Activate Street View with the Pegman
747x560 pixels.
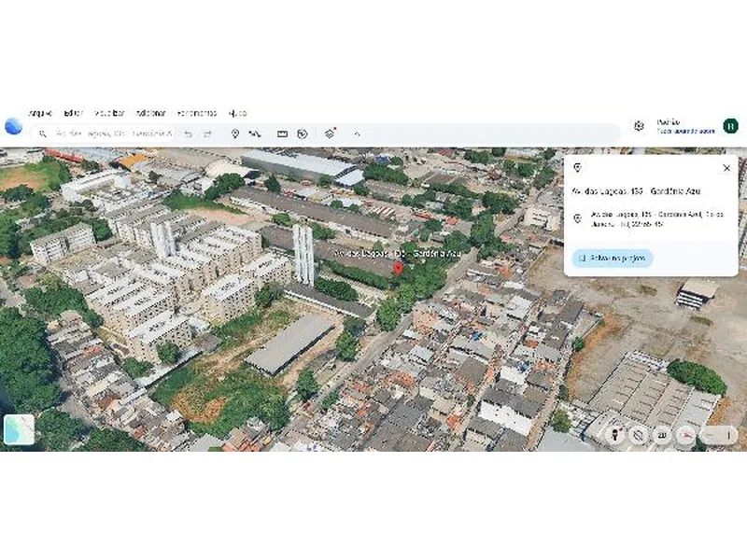[616, 433]
